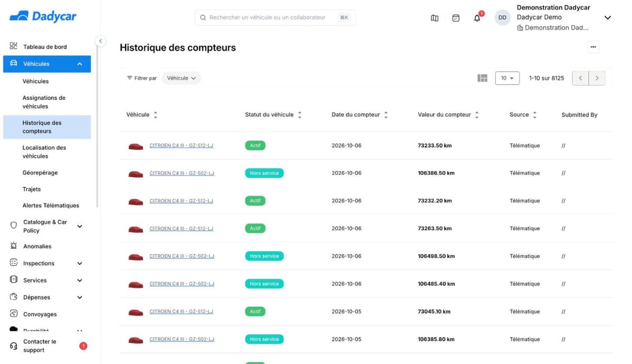
Task: Open the map icon in header
Action: coord(434,18)
